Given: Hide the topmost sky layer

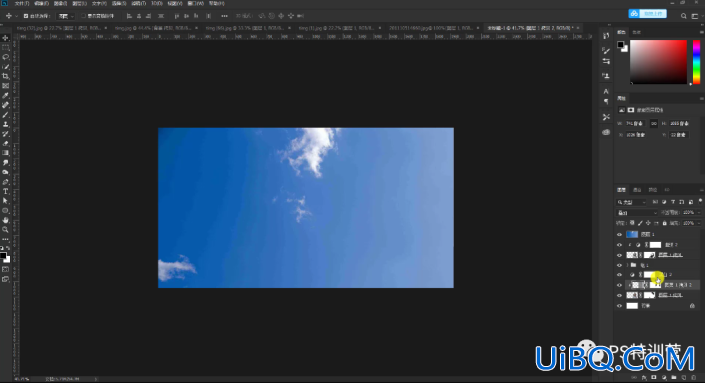Looking at the screenshot, I should coord(620,234).
